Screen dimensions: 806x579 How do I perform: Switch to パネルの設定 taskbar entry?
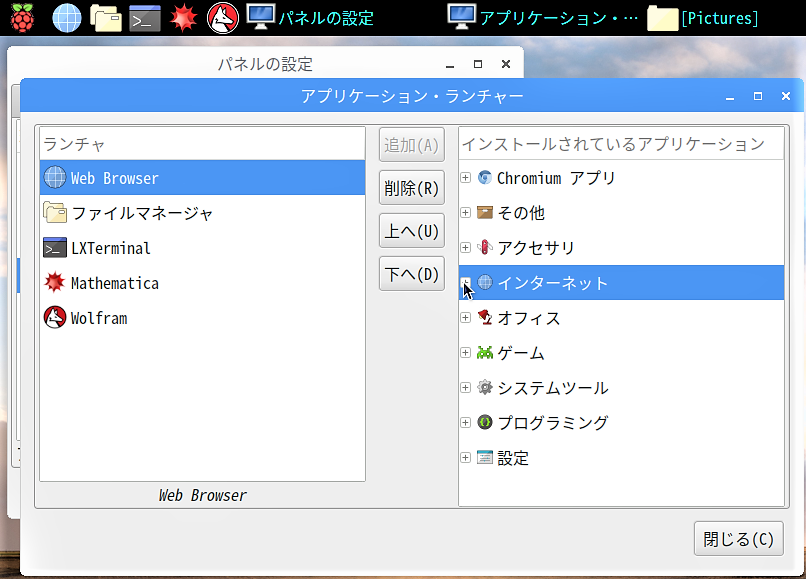pyautogui.click(x=310, y=18)
